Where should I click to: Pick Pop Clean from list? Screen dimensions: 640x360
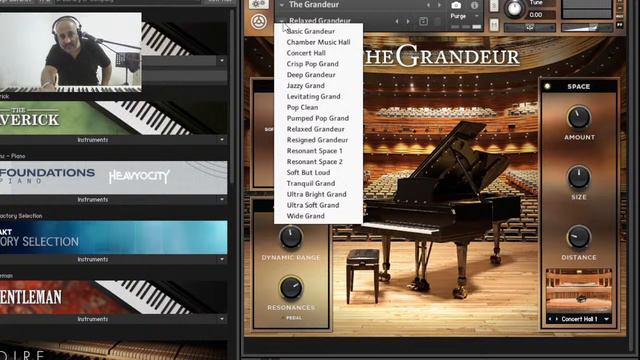[x=302, y=107]
